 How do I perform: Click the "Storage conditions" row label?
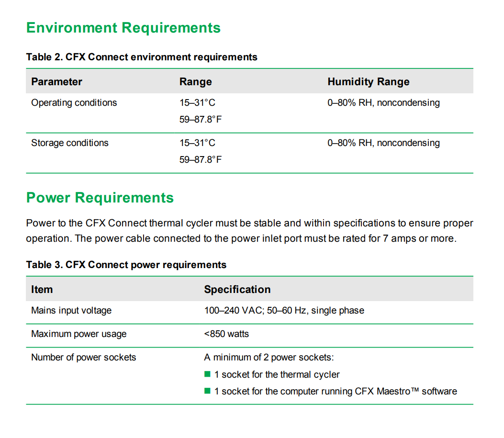(x=70, y=143)
